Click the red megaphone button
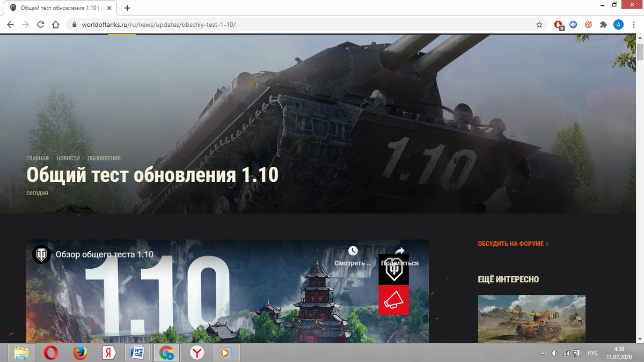The width and height of the screenshot is (644, 362). pyautogui.click(x=394, y=300)
